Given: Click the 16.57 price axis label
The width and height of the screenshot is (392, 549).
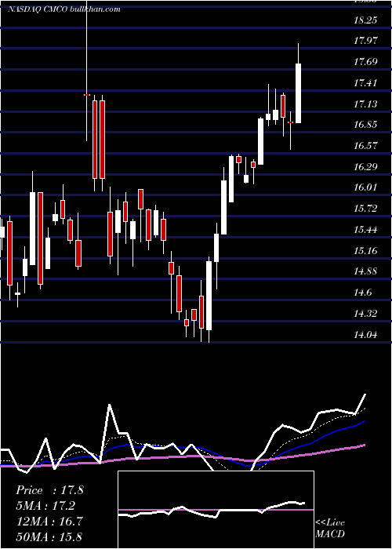Looking at the screenshot, I should (x=365, y=146).
